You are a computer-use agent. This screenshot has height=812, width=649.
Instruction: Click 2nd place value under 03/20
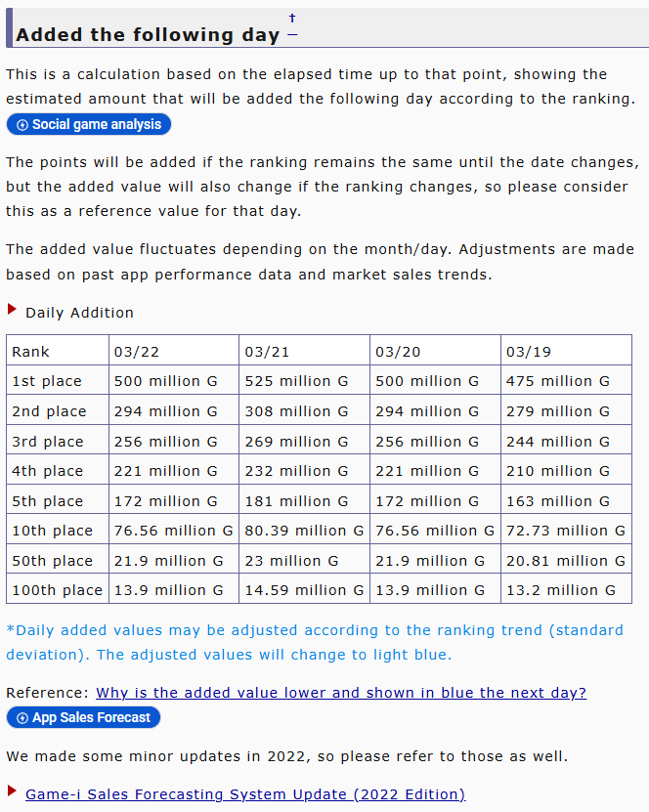[436, 410]
